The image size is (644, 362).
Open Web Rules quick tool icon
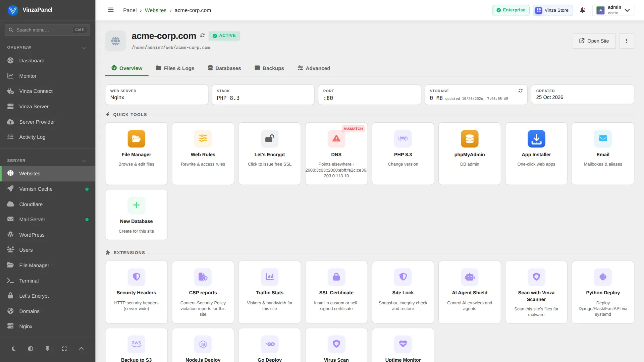pos(203,139)
